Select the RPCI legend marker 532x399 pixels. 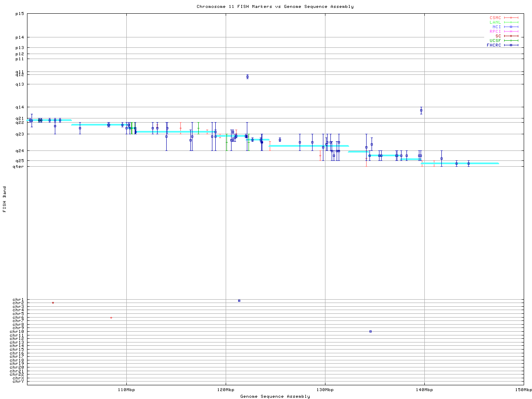(x=511, y=32)
